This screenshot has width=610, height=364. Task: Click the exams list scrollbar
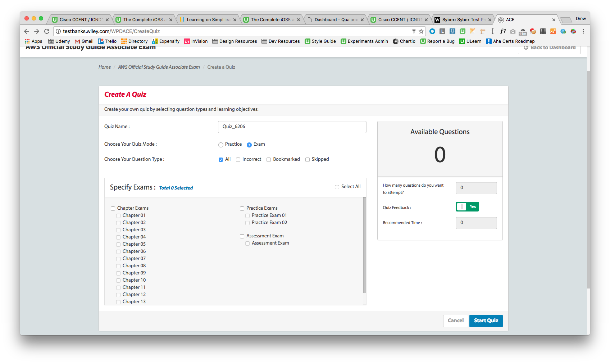pyautogui.click(x=365, y=245)
